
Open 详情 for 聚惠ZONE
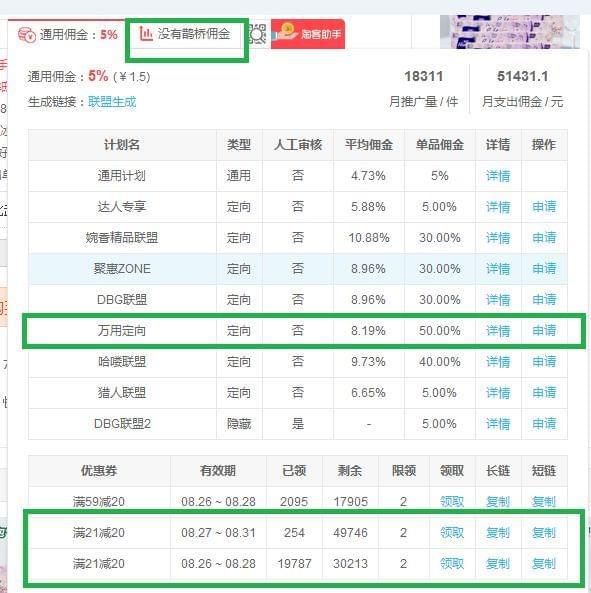tap(498, 269)
